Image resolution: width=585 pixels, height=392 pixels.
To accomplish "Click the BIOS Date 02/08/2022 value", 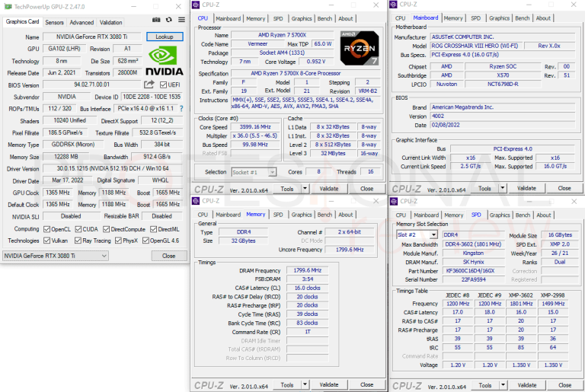I will point(502,125).
